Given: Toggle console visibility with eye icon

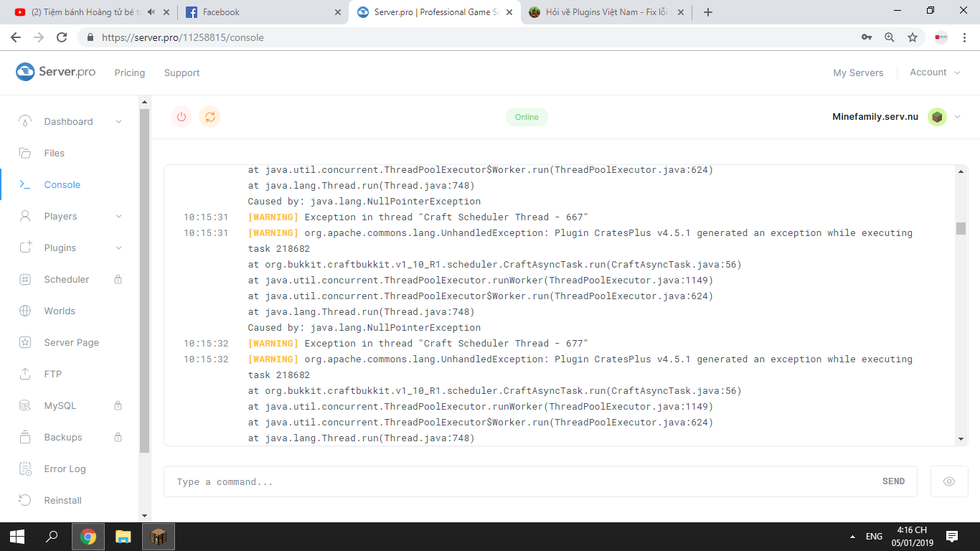Looking at the screenshot, I should 948,481.
